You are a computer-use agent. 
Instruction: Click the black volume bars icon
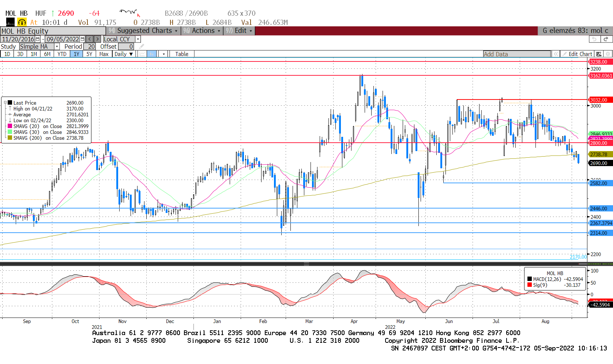pyautogui.click(x=10, y=22)
